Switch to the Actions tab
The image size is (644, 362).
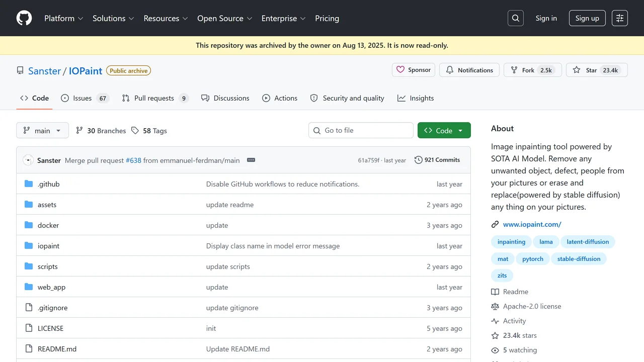click(280, 98)
